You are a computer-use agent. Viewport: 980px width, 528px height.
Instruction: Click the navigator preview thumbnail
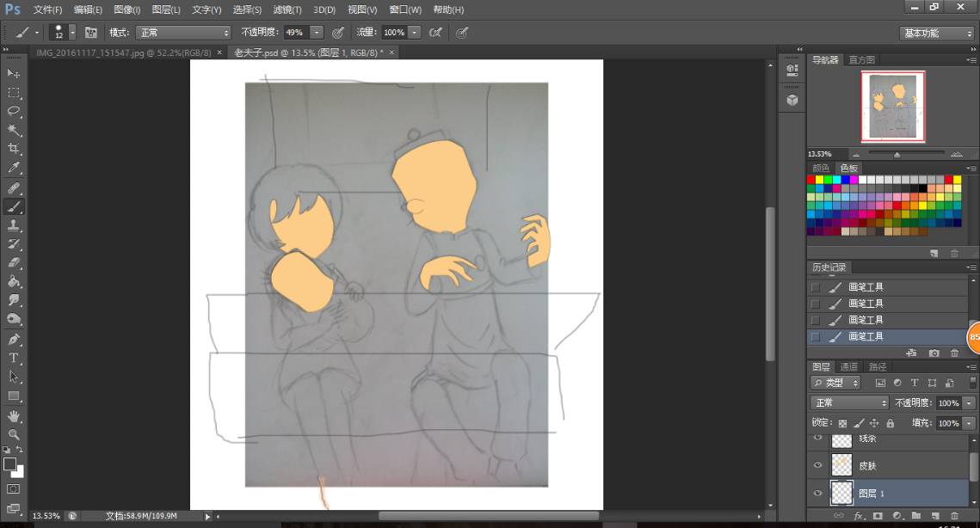(893, 107)
